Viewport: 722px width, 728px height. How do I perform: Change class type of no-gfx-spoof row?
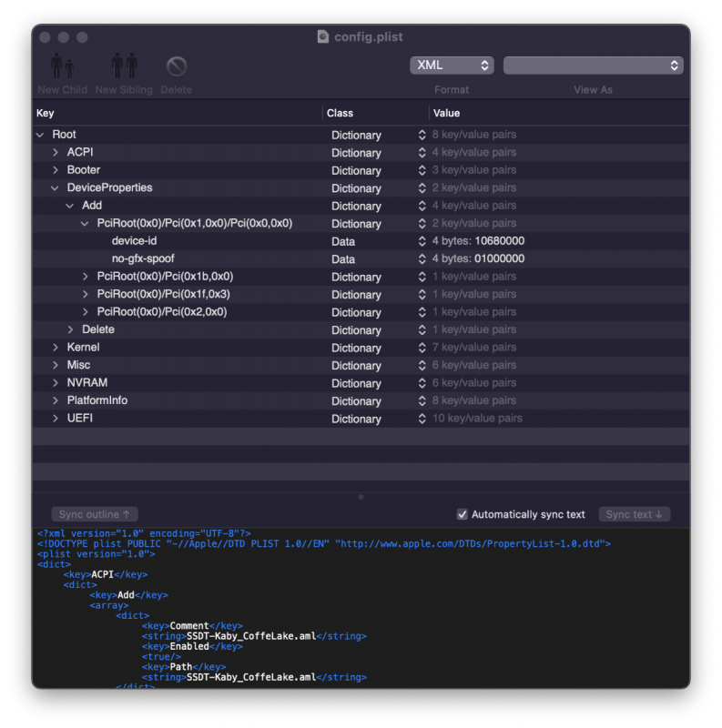point(422,259)
